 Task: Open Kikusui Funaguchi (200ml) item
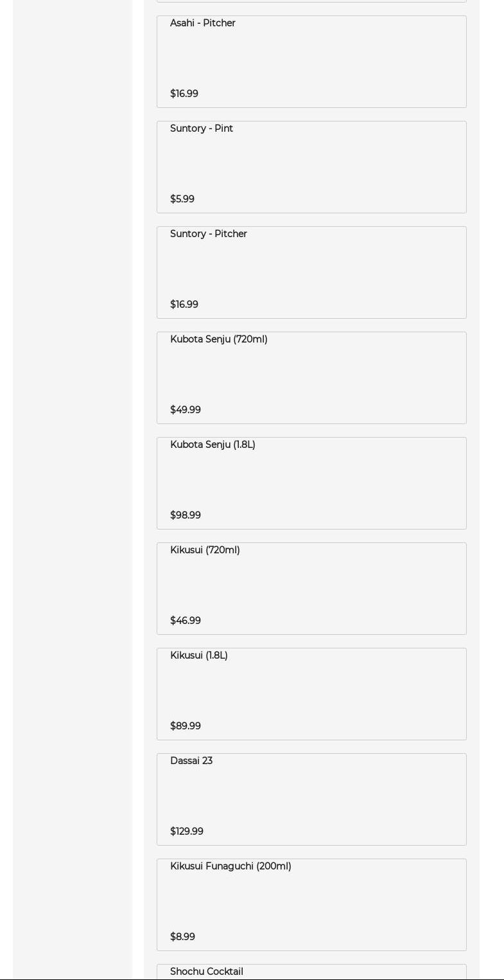click(x=311, y=904)
